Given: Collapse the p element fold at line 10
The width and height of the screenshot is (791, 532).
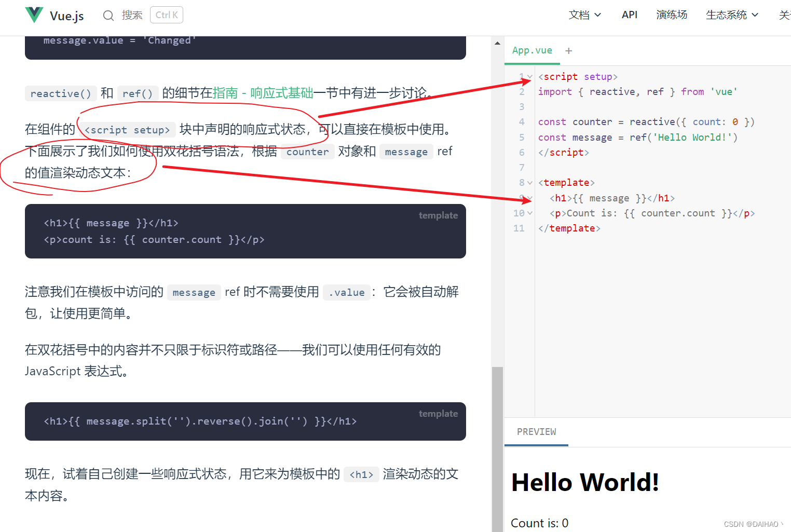Looking at the screenshot, I should point(530,213).
